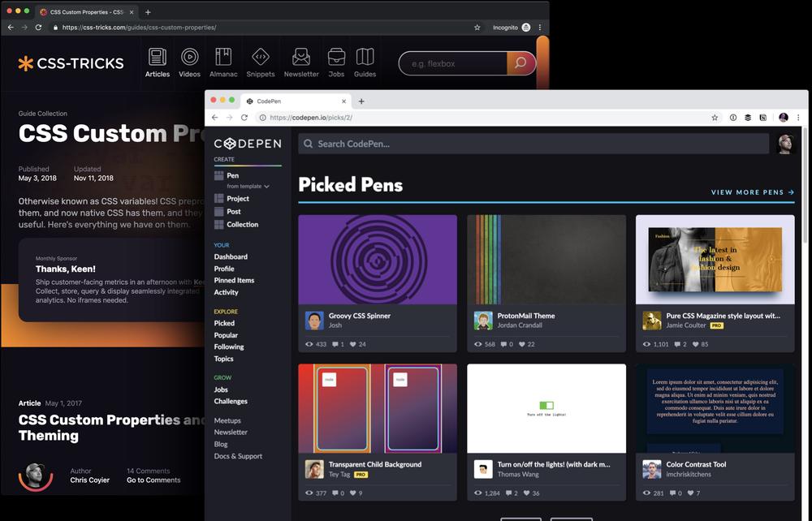The height and width of the screenshot is (521, 812).
Task: Open Go to Comments on CSS-Tricks article
Action: pyautogui.click(x=152, y=480)
